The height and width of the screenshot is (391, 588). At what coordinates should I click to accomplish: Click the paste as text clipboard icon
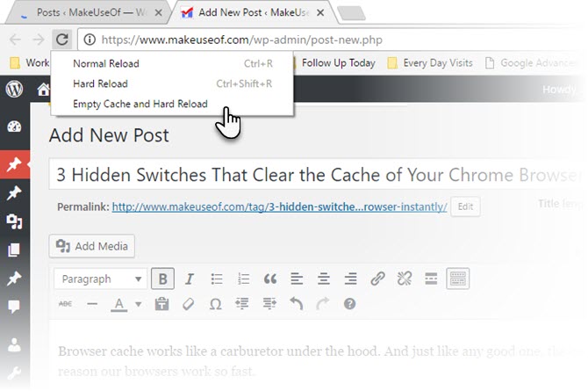[x=161, y=304]
